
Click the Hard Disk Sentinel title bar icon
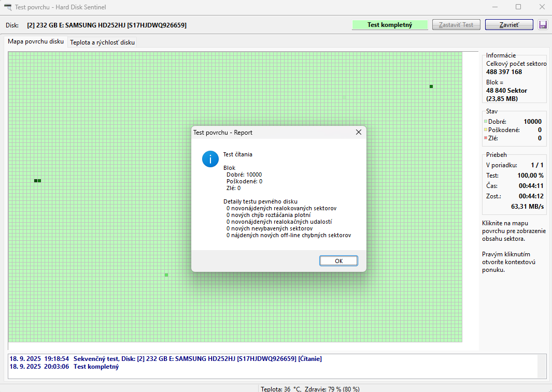point(7,7)
